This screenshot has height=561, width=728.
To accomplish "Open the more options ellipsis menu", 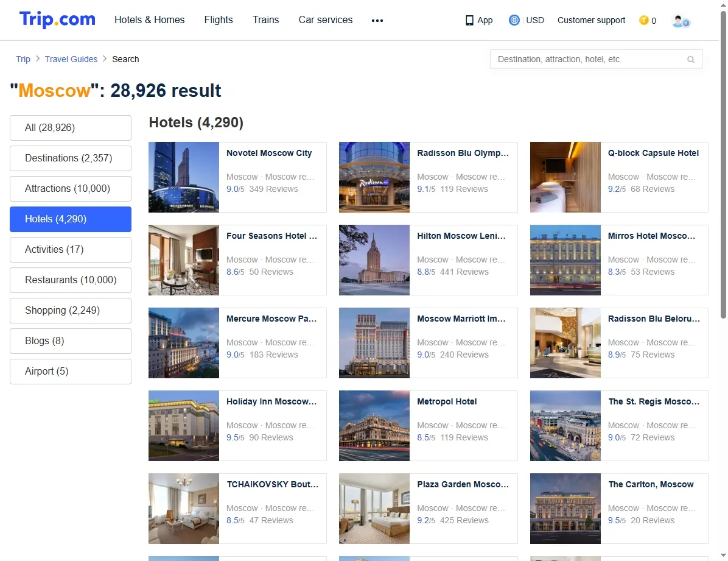I will coord(377,21).
